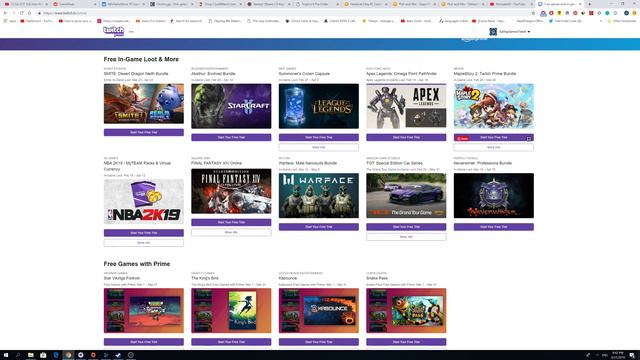Open the NBA 2K19 thumbnail
Viewport: 640px width, 360px height.
(144, 201)
